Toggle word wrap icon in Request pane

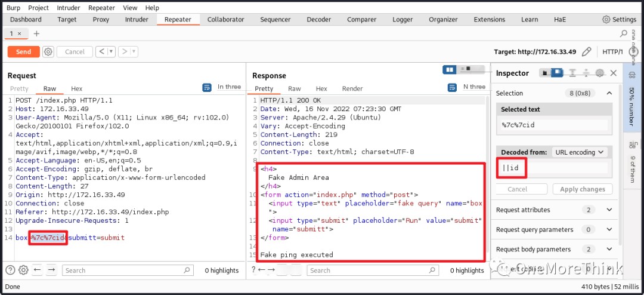pyautogui.click(x=207, y=87)
